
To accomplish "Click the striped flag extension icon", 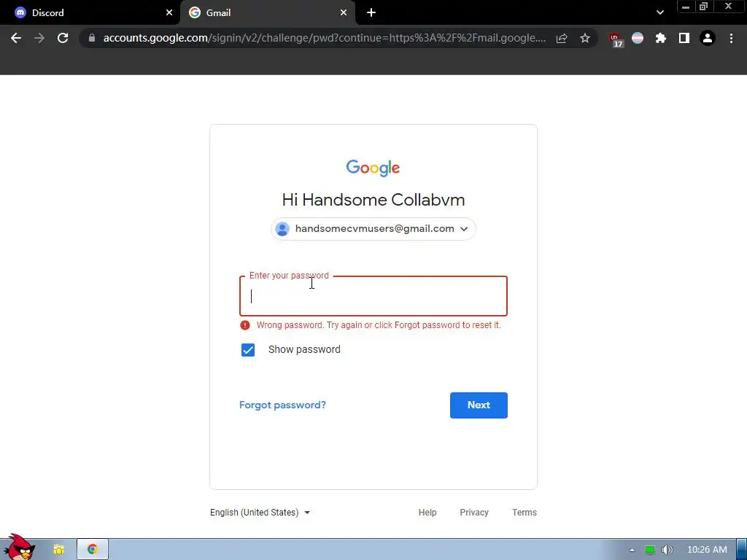I will click(638, 38).
